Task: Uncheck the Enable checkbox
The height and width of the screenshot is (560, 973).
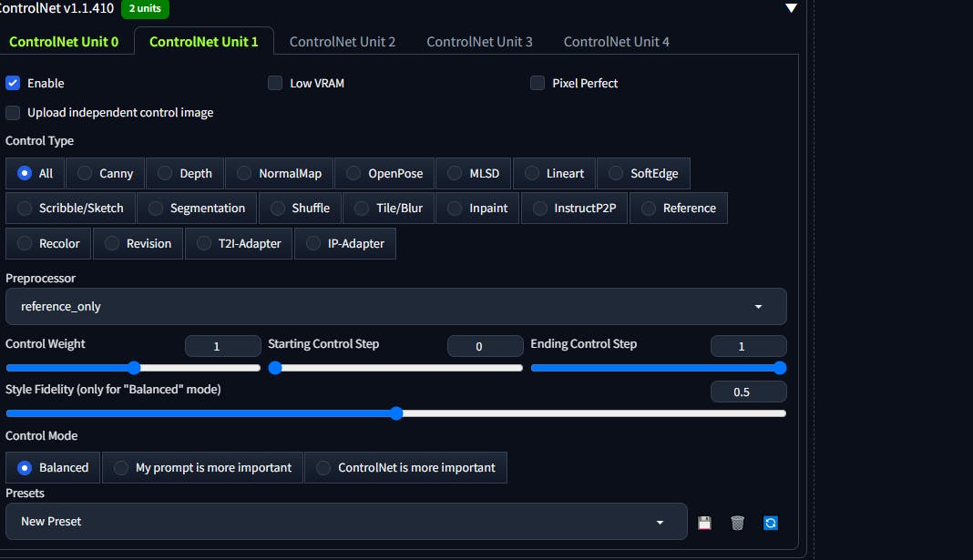Action: point(13,83)
